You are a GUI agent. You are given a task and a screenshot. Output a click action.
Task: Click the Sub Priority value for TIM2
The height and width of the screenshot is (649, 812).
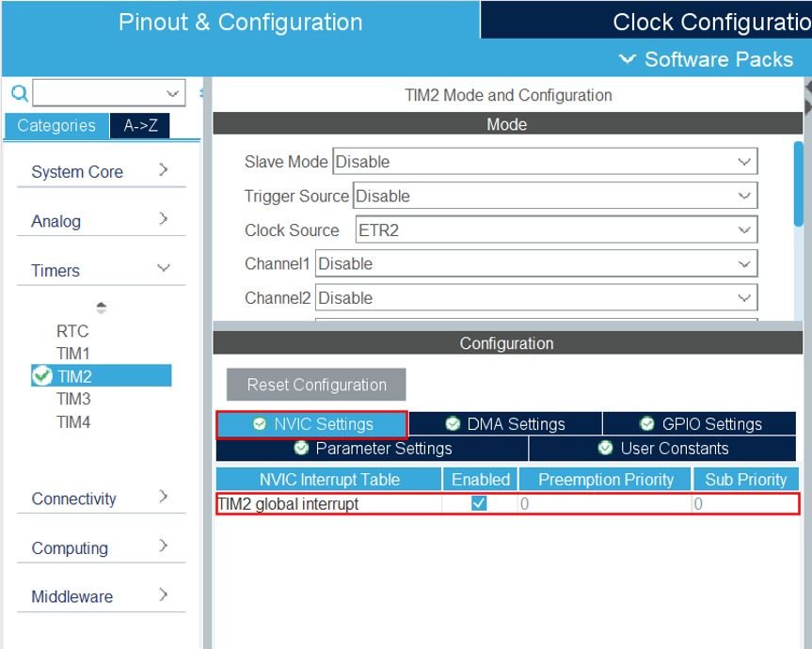[x=746, y=503]
